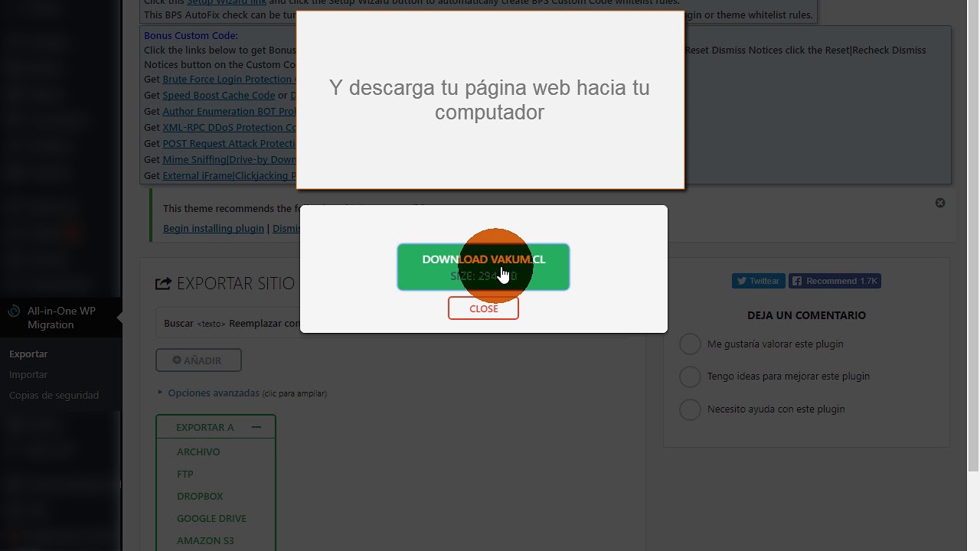Choose Dropbox export option
The image size is (980, 551).
(200, 496)
